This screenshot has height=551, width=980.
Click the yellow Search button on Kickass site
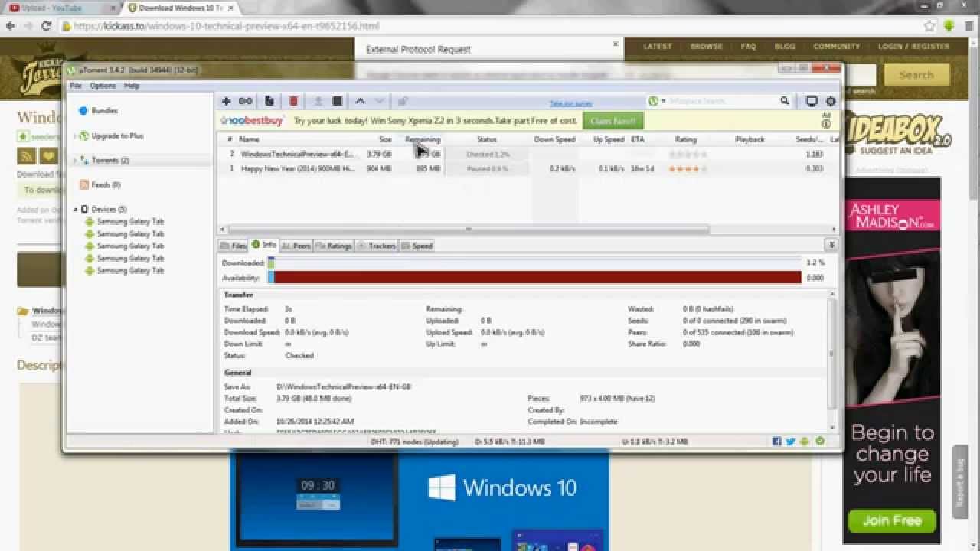tap(916, 75)
